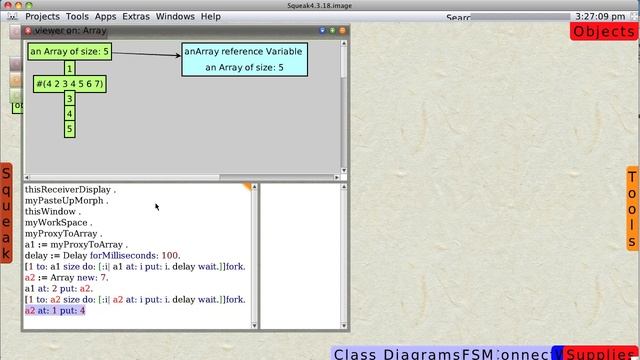
Task: Open the Squeak flap tab
Action: [x=6, y=213]
